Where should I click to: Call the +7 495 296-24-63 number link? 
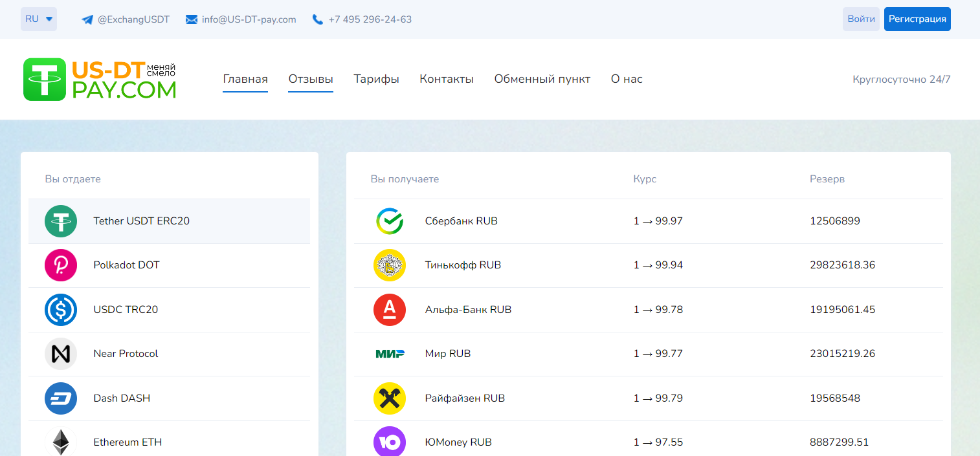pyautogui.click(x=370, y=19)
